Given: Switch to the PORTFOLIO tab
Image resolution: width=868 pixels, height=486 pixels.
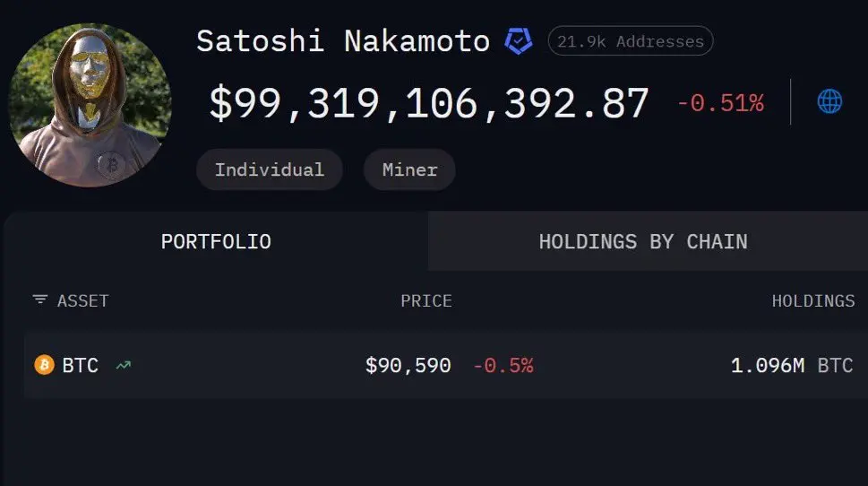Looking at the screenshot, I should coord(216,241).
